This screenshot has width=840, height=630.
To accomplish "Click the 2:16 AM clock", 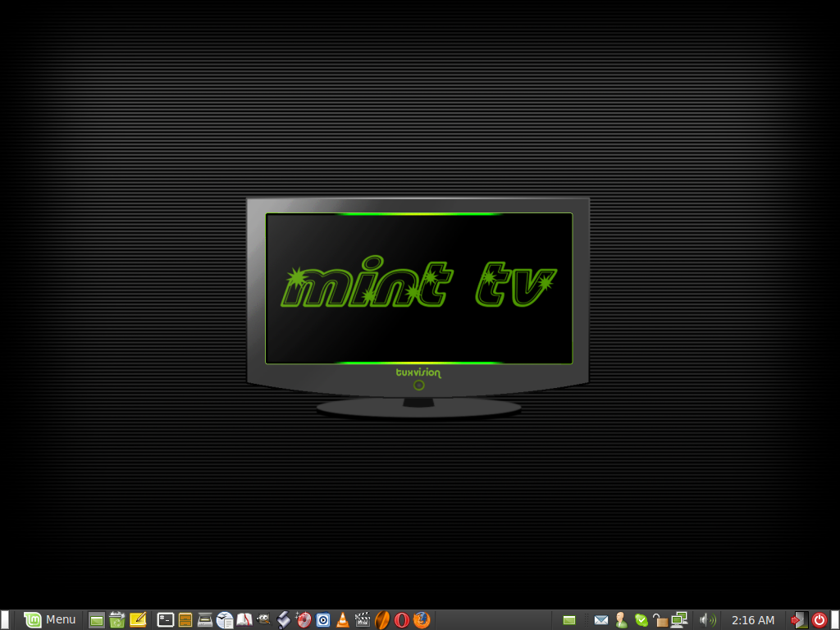I will [753, 620].
